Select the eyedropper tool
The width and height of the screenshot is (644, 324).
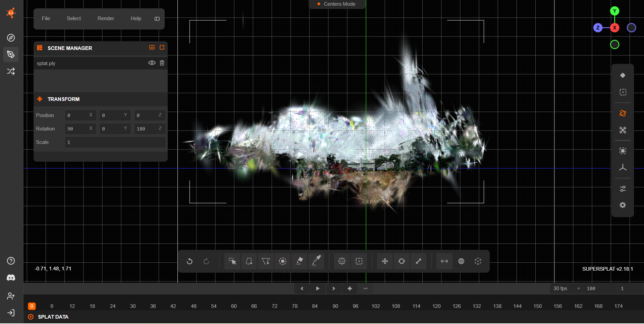coord(316,261)
